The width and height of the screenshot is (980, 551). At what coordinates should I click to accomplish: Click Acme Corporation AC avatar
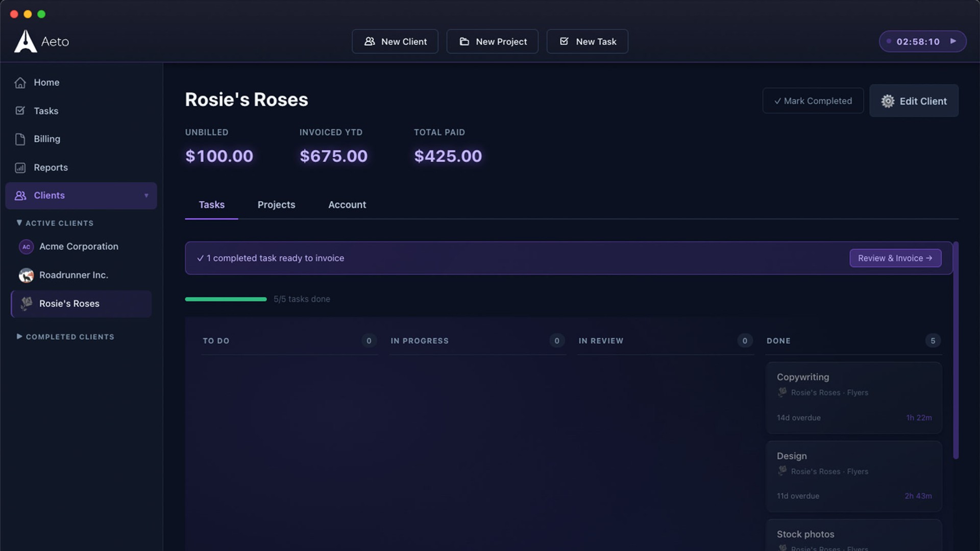coord(26,246)
